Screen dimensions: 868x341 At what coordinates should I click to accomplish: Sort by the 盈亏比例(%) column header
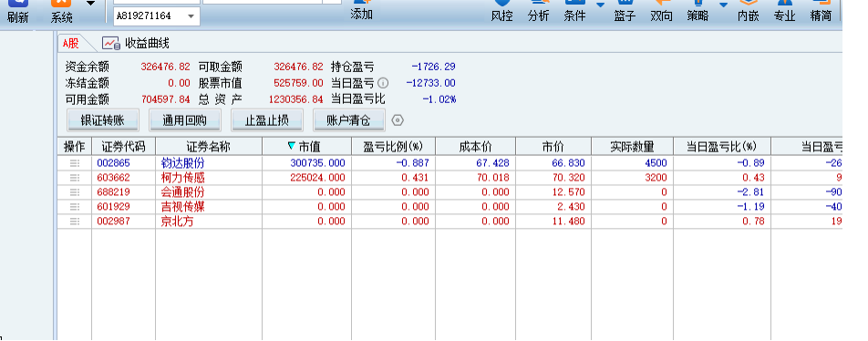393,147
